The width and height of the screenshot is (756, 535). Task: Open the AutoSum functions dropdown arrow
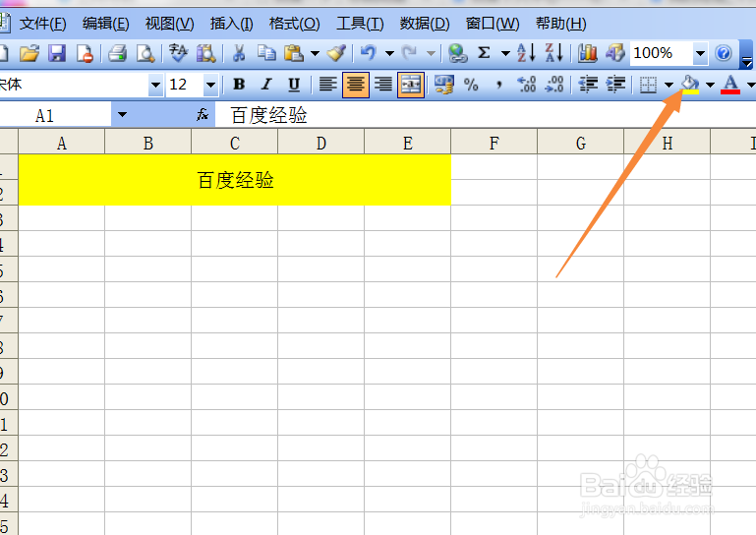tap(505, 53)
